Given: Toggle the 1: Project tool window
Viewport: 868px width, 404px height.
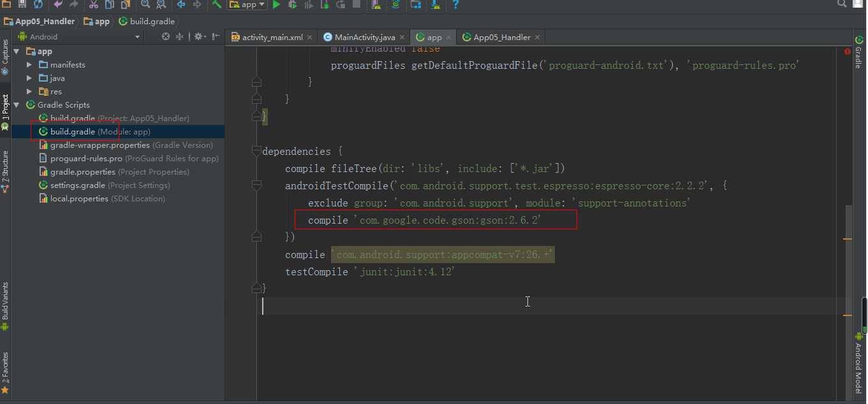Looking at the screenshot, I should (5, 112).
